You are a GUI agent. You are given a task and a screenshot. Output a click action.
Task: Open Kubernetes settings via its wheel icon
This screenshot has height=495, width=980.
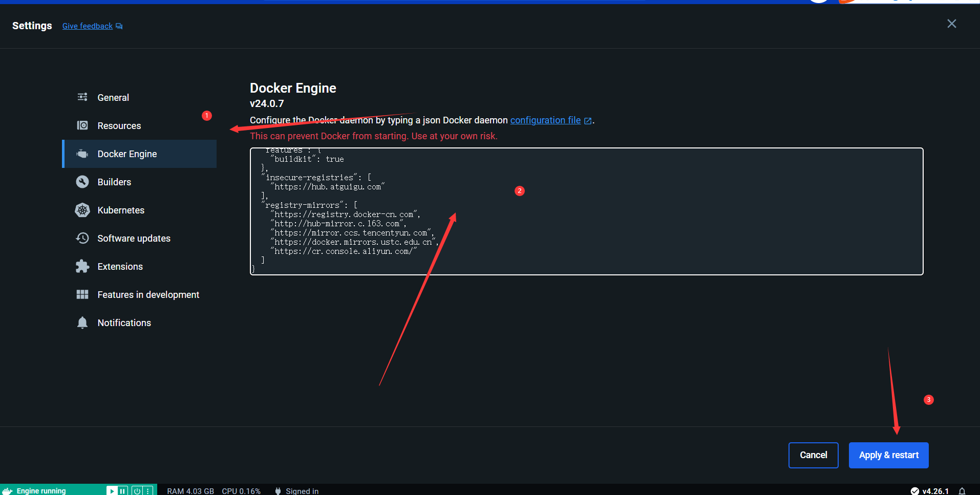[82, 210]
